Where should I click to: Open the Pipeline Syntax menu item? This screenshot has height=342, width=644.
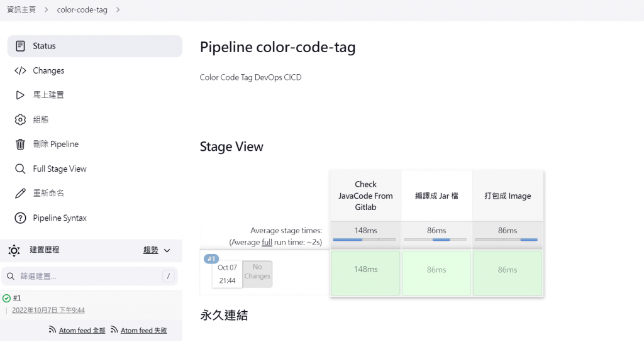(60, 218)
